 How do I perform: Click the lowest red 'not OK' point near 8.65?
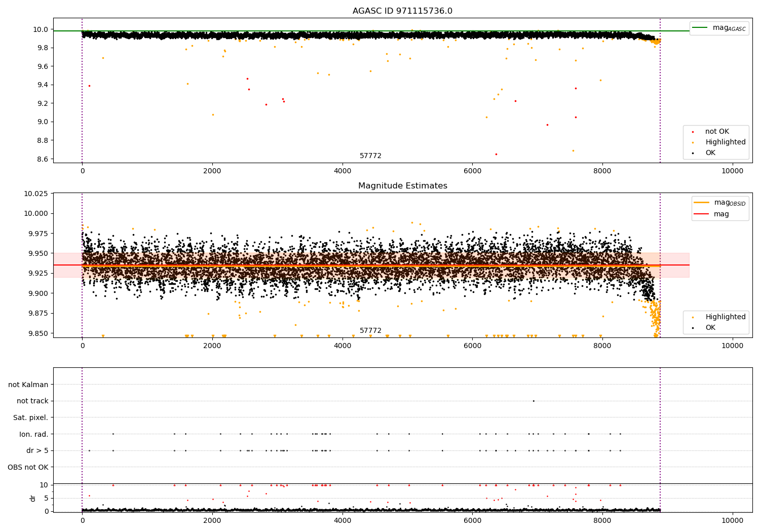click(x=496, y=154)
